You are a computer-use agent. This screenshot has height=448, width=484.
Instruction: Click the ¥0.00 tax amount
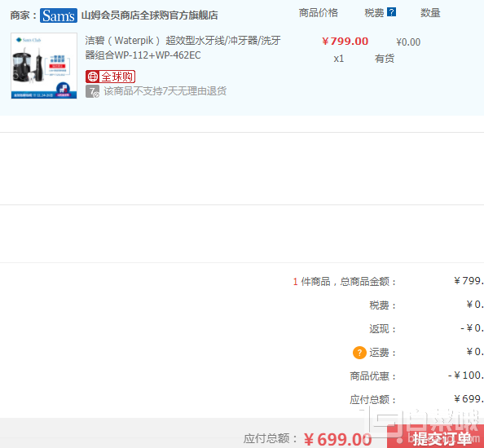click(408, 42)
